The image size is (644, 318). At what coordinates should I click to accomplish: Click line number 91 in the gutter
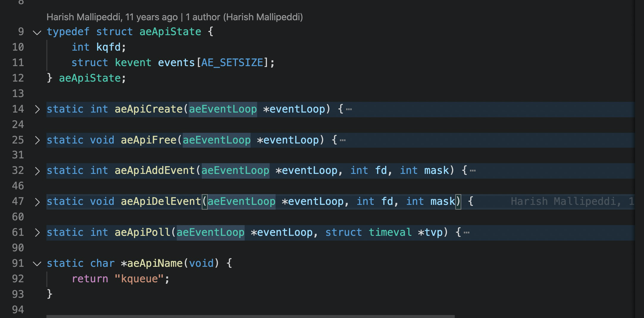tap(18, 264)
